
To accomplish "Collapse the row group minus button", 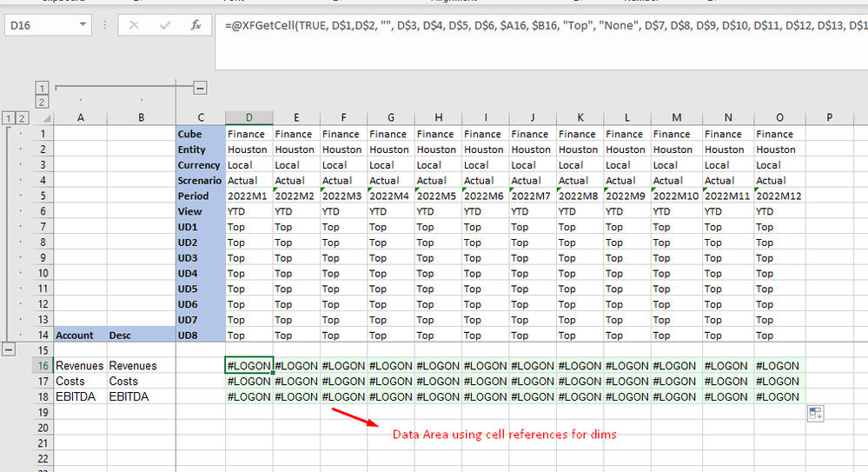I will [9, 349].
